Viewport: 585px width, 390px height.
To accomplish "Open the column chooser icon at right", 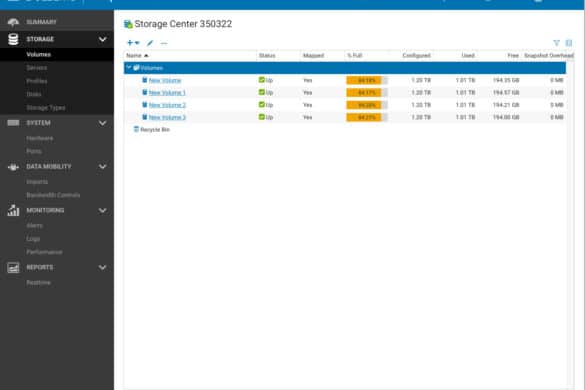I will 569,43.
